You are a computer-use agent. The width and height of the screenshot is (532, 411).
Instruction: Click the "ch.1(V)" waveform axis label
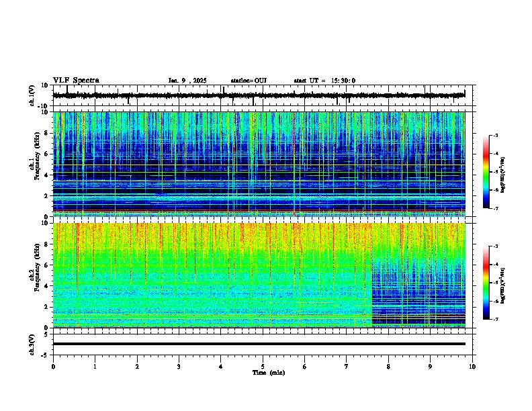click(x=32, y=95)
